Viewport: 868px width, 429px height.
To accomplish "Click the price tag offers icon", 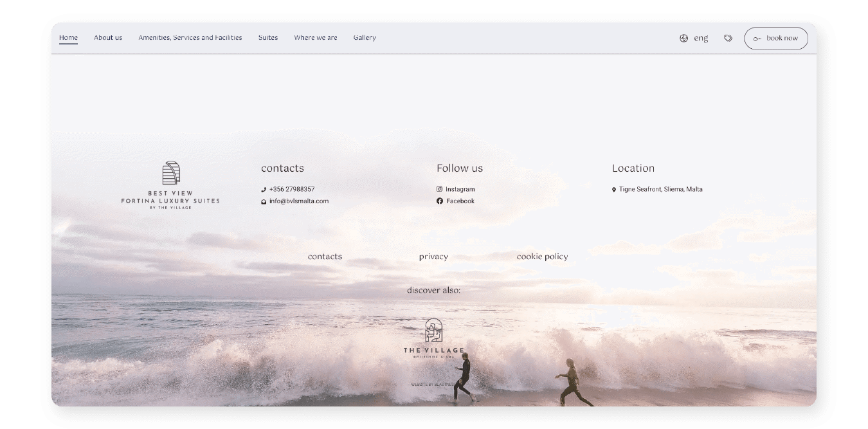I will (728, 38).
